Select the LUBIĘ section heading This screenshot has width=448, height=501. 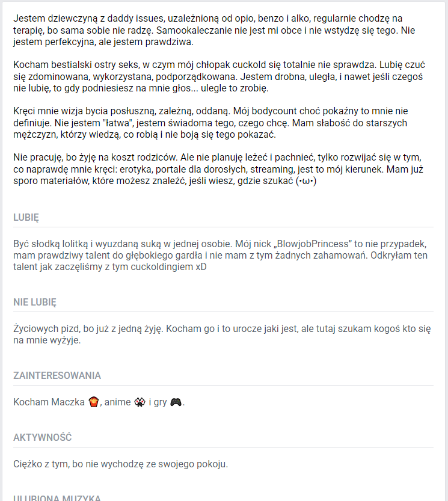[x=26, y=218]
